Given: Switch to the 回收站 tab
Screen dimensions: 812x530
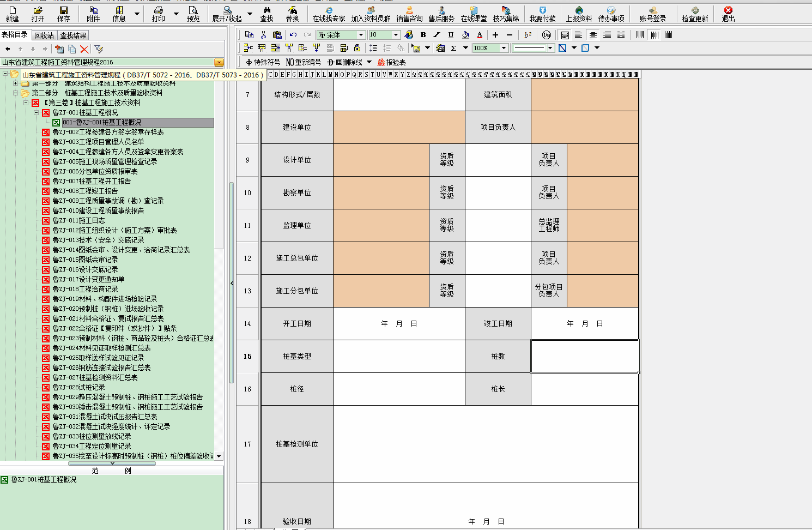Looking at the screenshot, I should [x=44, y=35].
